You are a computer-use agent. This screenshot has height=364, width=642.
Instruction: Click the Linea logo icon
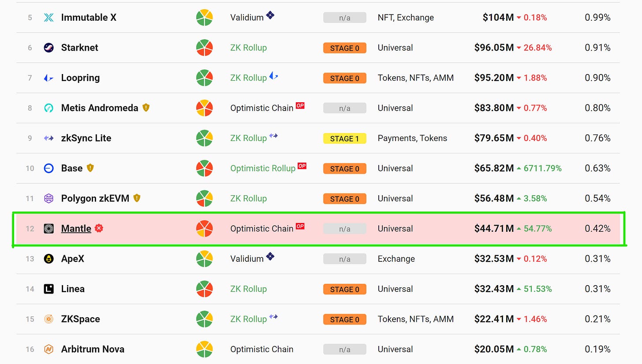coord(49,289)
